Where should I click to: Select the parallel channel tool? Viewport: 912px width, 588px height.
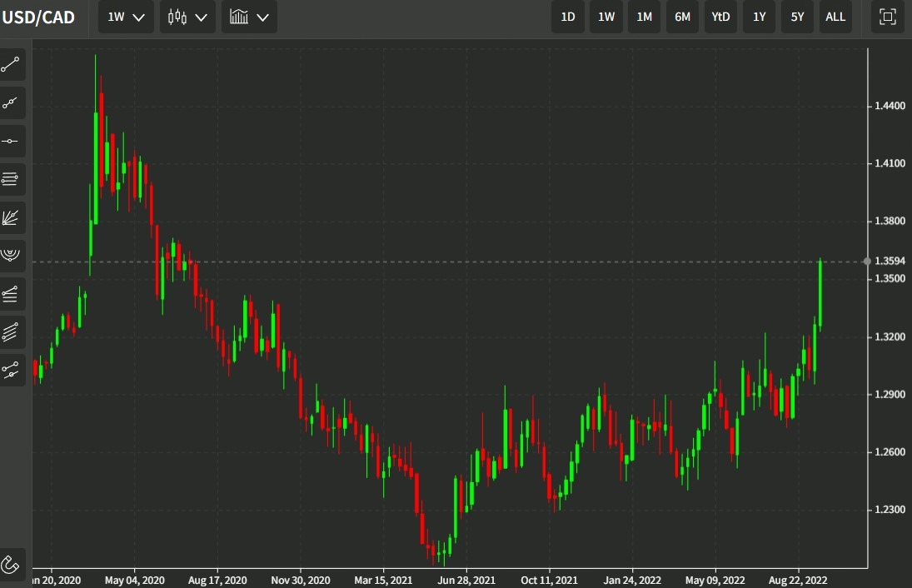(x=11, y=332)
